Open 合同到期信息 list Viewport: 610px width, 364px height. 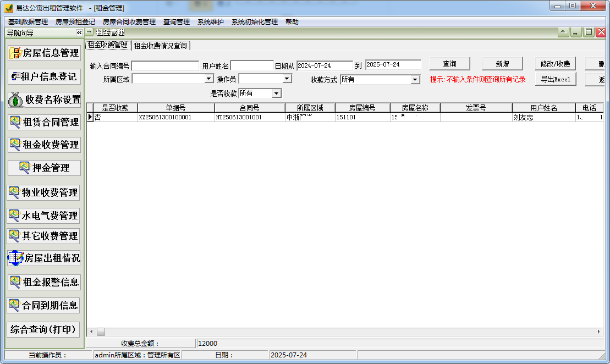[x=44, y=305]
